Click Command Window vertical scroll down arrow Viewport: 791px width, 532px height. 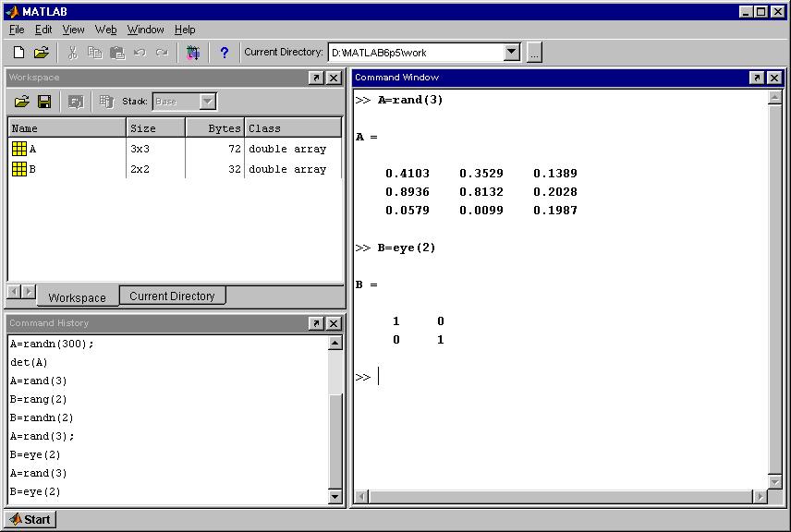[775, 481]
